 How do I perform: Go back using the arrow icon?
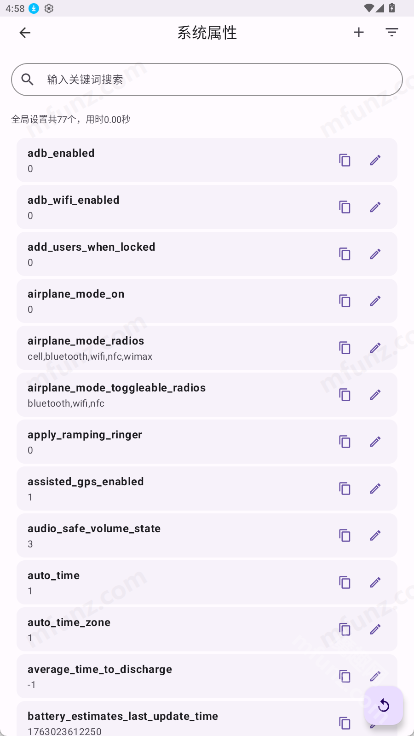pos(24,32)
